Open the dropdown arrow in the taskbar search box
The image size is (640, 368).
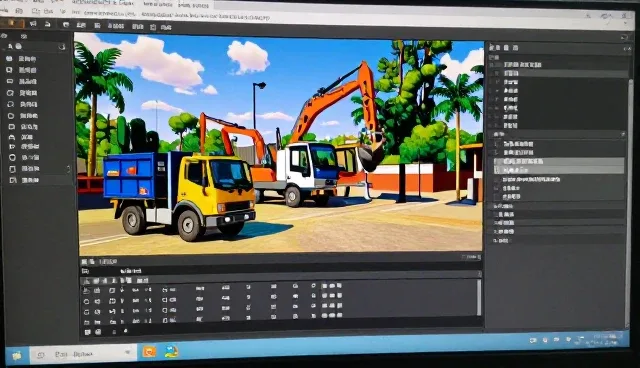pos(127,352)
